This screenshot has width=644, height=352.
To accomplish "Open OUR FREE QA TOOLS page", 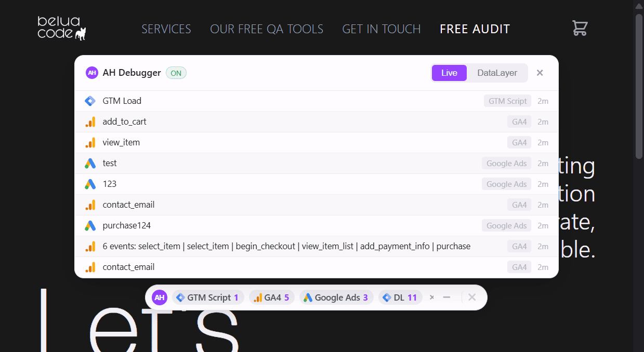I will click(x=267, y=29).
